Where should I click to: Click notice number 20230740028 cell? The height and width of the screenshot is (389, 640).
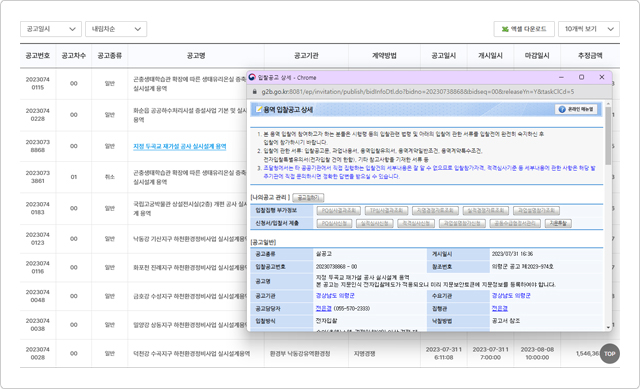pos(38,353)
